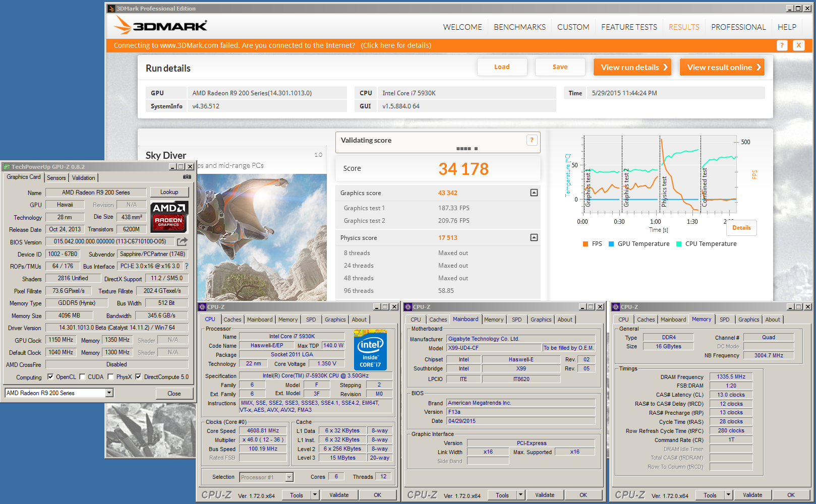Open the BENCHMARKS tab in 3DMark

(x=519, y=27)
